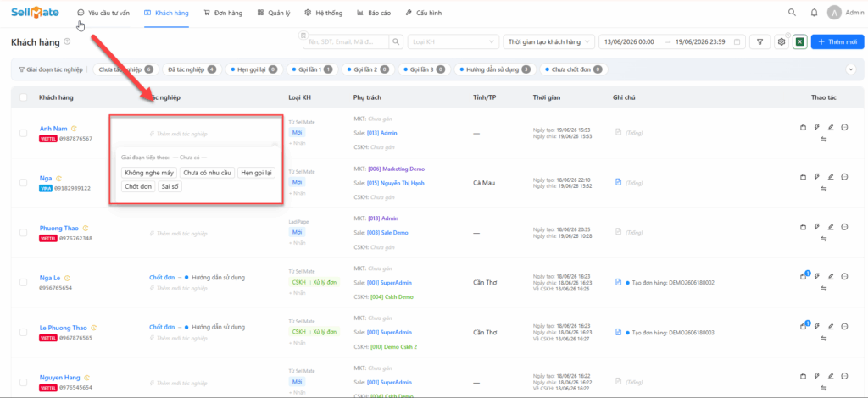
Task: Select the Nga row checkbox
Action: point(23,183)
